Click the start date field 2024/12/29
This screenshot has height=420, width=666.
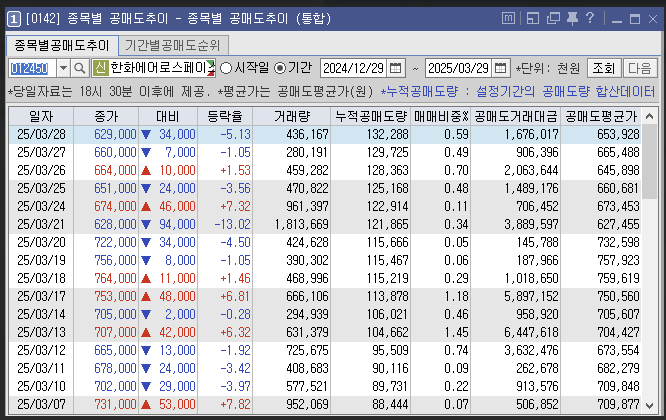point(353,68)
